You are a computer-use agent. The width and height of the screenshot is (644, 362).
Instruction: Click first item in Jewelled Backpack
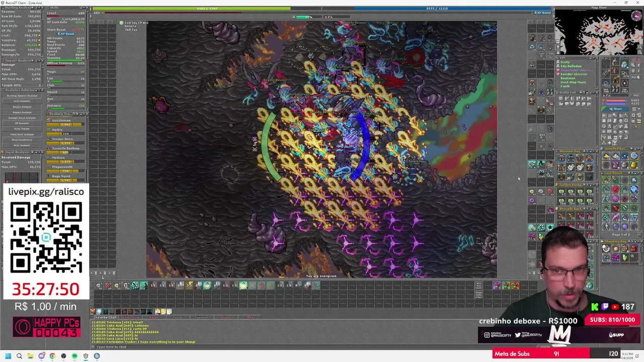pos(606,156)
